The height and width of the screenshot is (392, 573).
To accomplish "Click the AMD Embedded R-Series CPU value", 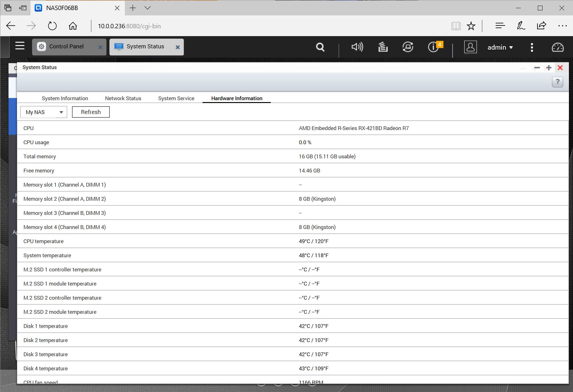I will (x=354, y=128).
